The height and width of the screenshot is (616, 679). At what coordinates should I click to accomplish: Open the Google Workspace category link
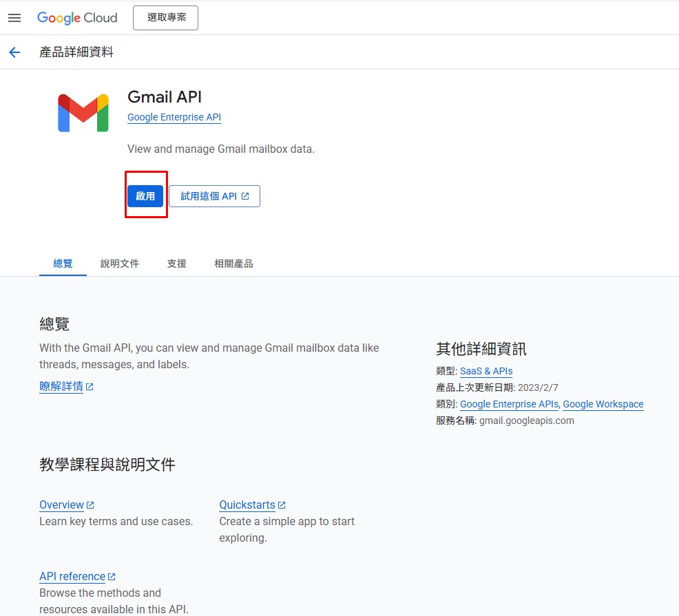tap(603, 404)
